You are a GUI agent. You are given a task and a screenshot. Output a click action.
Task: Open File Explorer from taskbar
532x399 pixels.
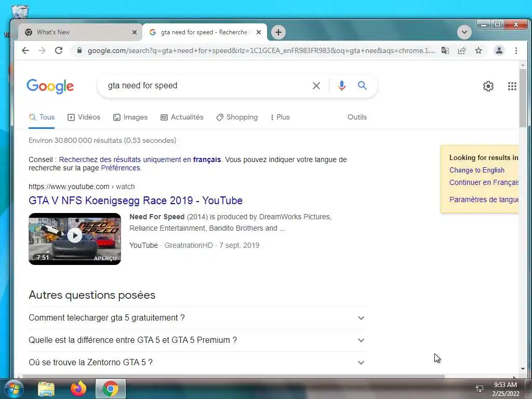point(46,389)
